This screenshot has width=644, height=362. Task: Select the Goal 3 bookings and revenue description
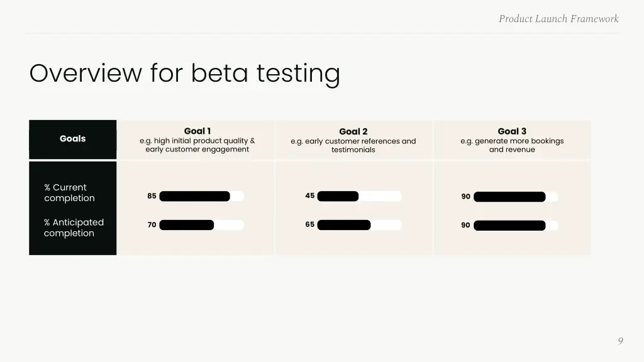tap(512, 145)
